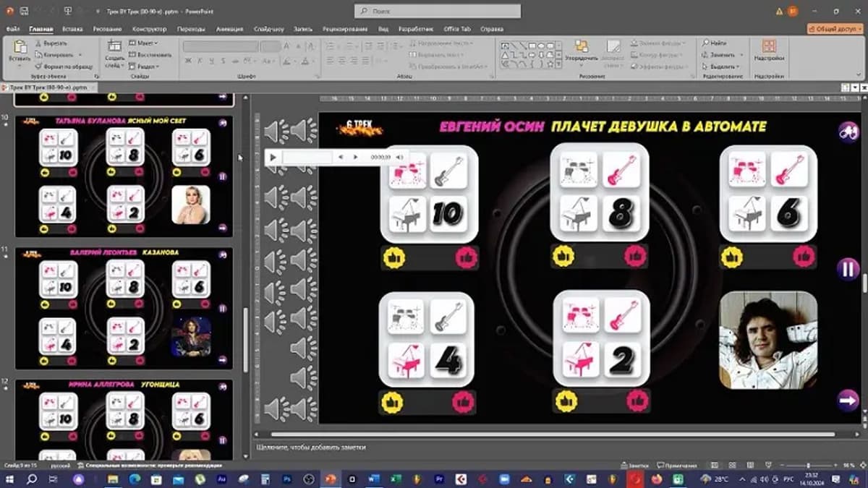Screen dimensions: 868x488
Task: Open the Select (Выделить) dropdown
Action: point(723,66)
